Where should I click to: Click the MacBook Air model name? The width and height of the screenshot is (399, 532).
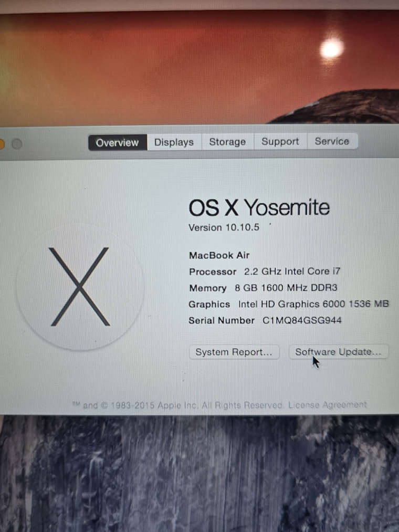click(x=219, y=255)
